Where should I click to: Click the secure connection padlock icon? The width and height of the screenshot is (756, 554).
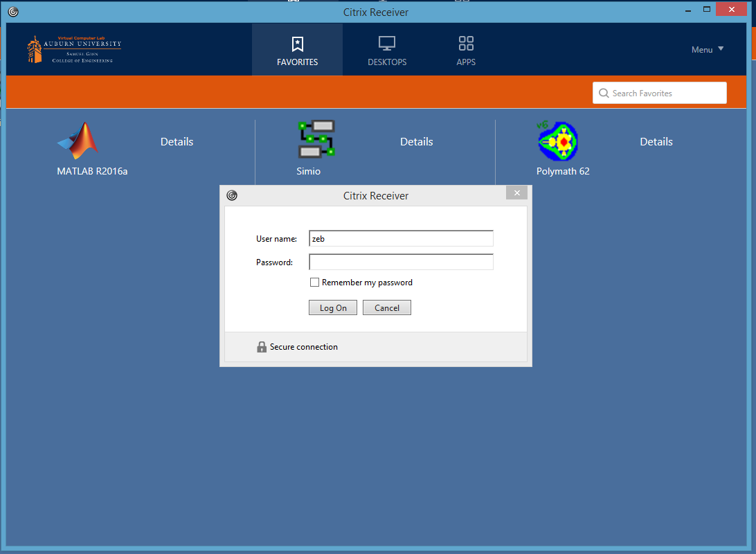[262, 347]
